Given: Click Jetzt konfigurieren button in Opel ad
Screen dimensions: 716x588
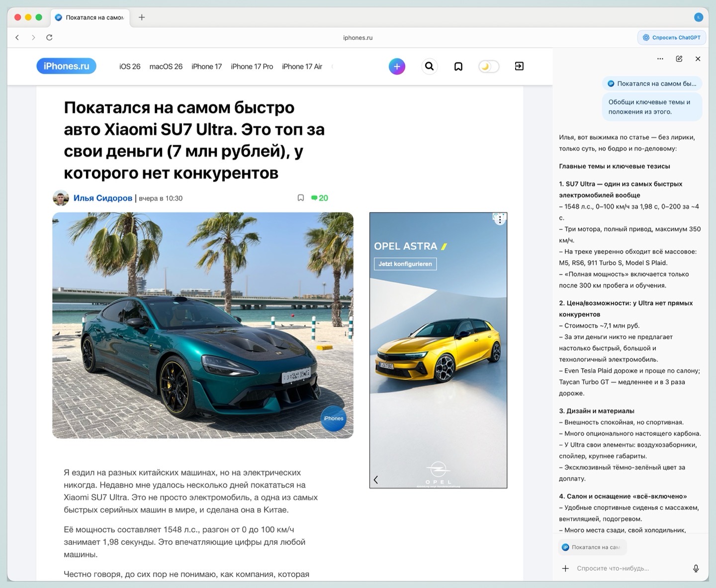Looking at the screenshot, I should click(x=405, y=264).
